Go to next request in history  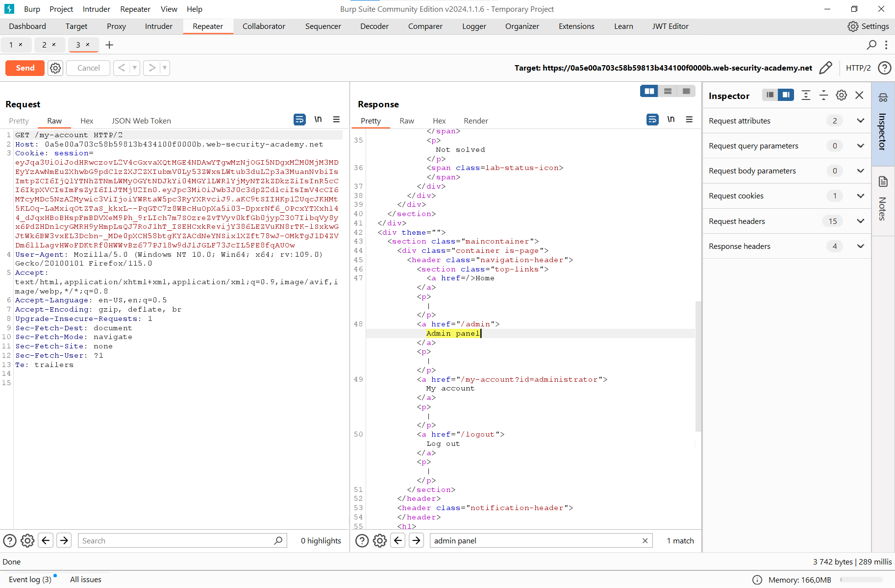(x=152, y=68)
